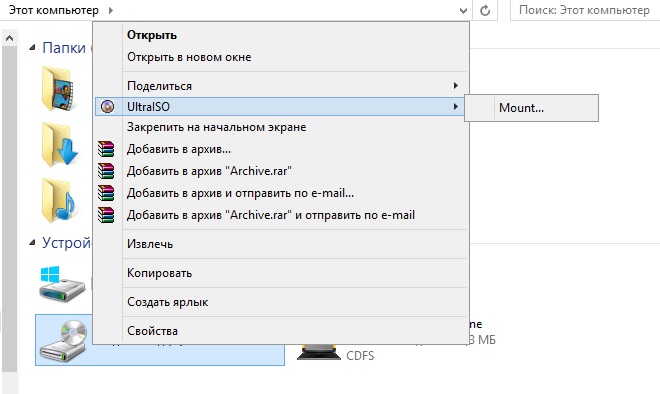Click the vertical scrollbar thumb on left pane

9,210
